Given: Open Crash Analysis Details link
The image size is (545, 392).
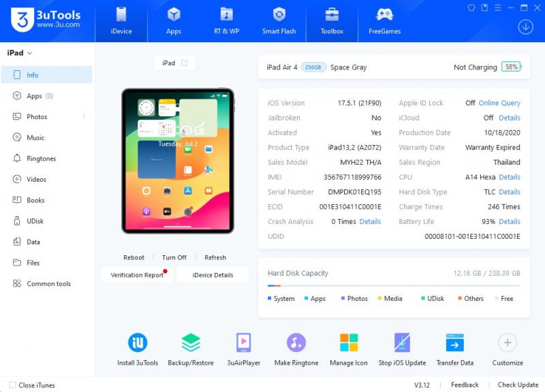Looking at the screenshot, I should (x=370, y=221).
